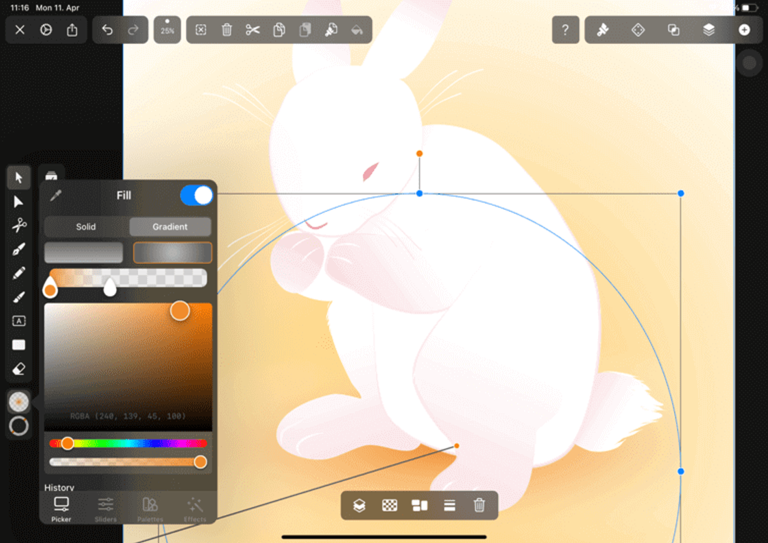The height and width of the screenshot is (543, 768).
Task: Open the Sliders tab
Action: pyautogui.click(x=105, y=509)
